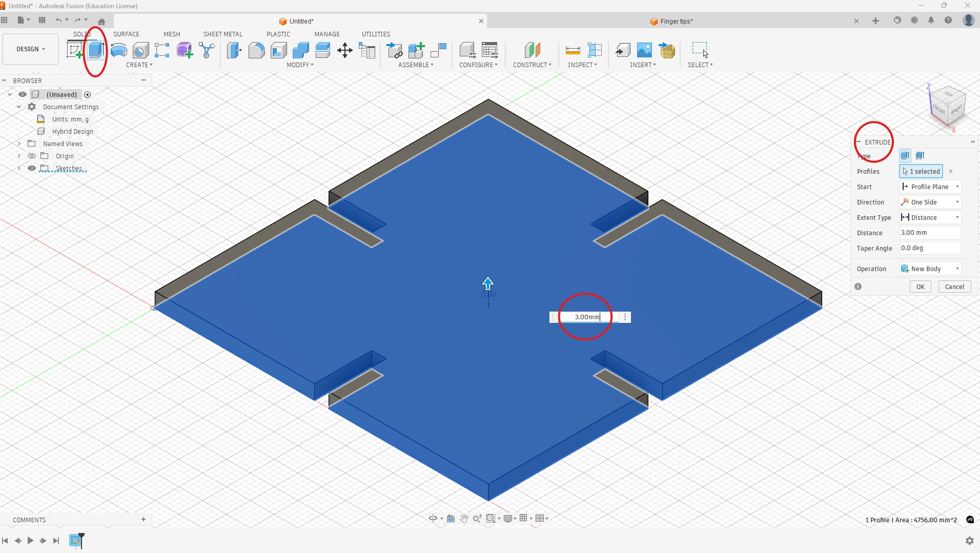Choose the Shell tool icon

(x=278, y=50)
